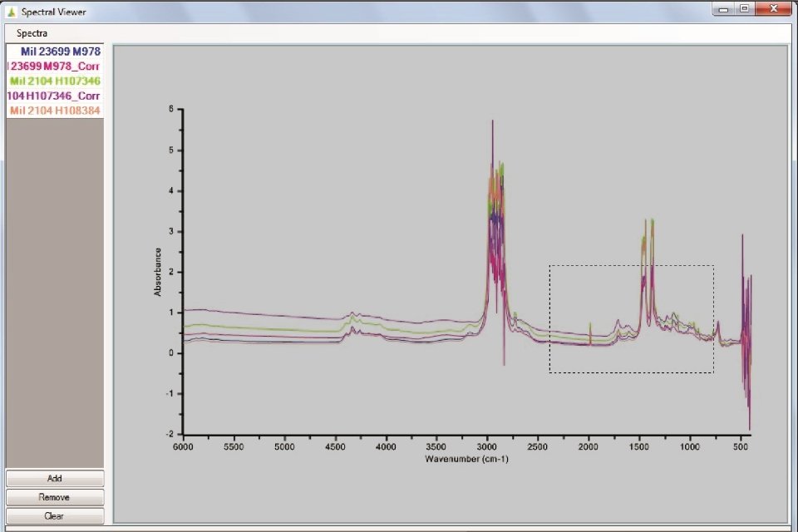This screenshot has width=798, height=532.
Task: Open the Spectra menu
Action: coord(32,33)
